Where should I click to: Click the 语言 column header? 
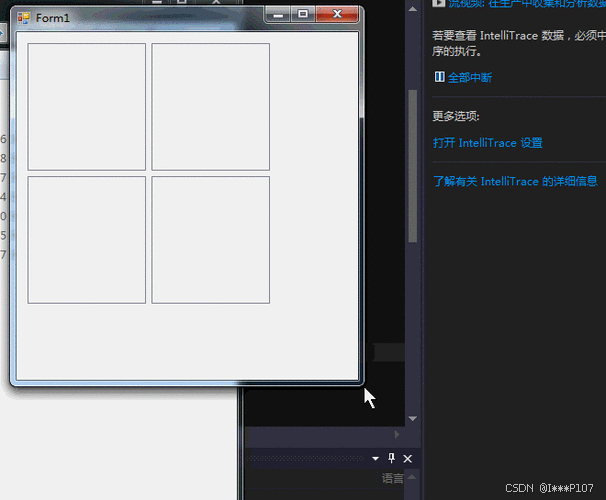[393, 478]
